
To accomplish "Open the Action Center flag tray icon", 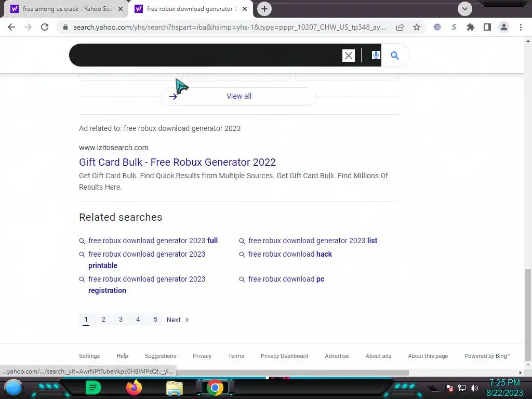I will [x=449, y=388].
